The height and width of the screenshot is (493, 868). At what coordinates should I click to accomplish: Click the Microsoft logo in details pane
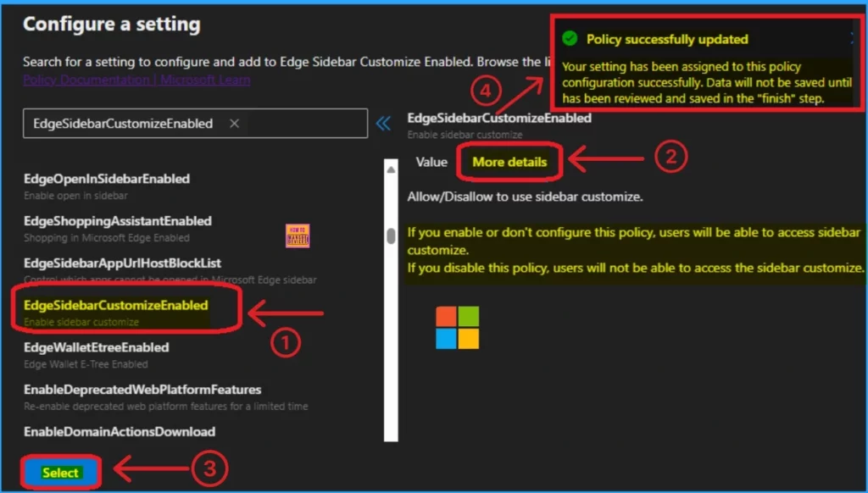tap(457, 328)
